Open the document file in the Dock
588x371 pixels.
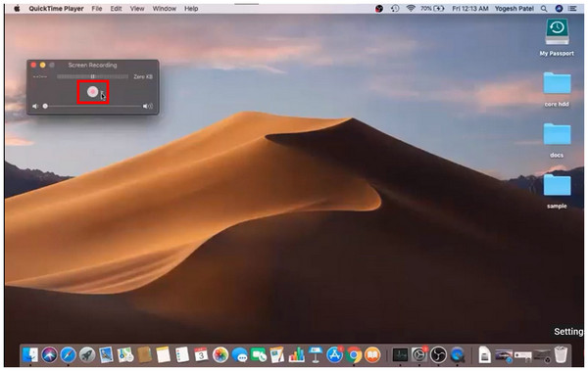pos(484,354)
